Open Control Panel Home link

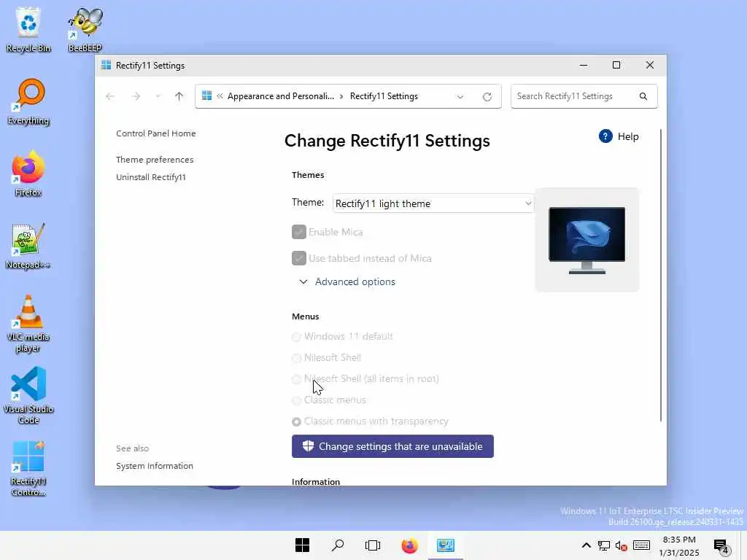[x=156, y=133]
